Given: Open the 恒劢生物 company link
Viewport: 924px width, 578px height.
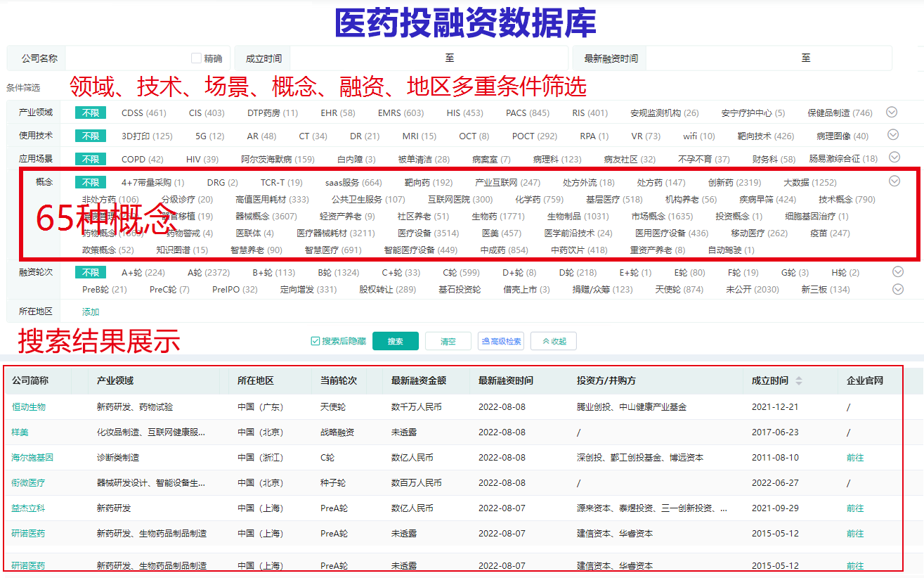Looking at the screenshot, I should click(x=29, y=406).
